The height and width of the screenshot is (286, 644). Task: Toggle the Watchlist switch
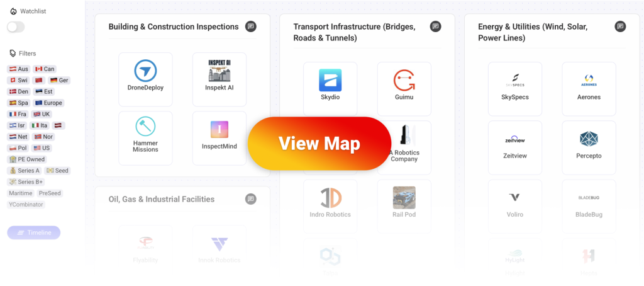pos(16,27)
